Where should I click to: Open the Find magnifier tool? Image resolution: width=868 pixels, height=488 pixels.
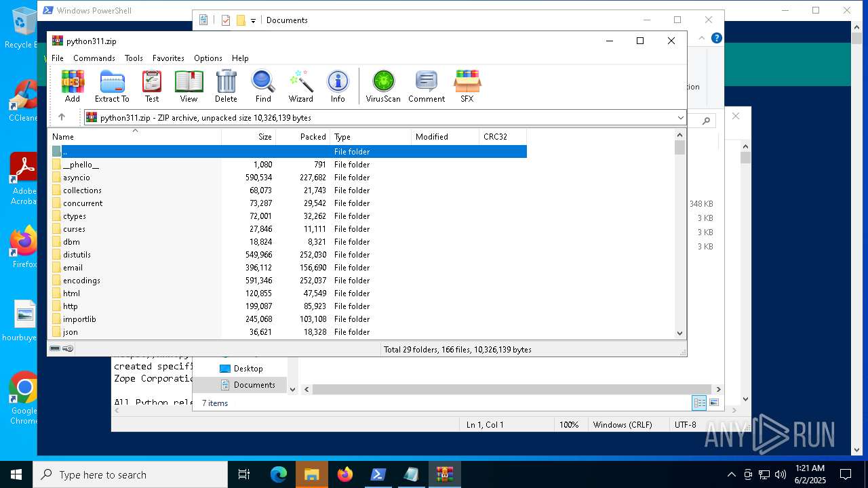(x=263, y=86)
